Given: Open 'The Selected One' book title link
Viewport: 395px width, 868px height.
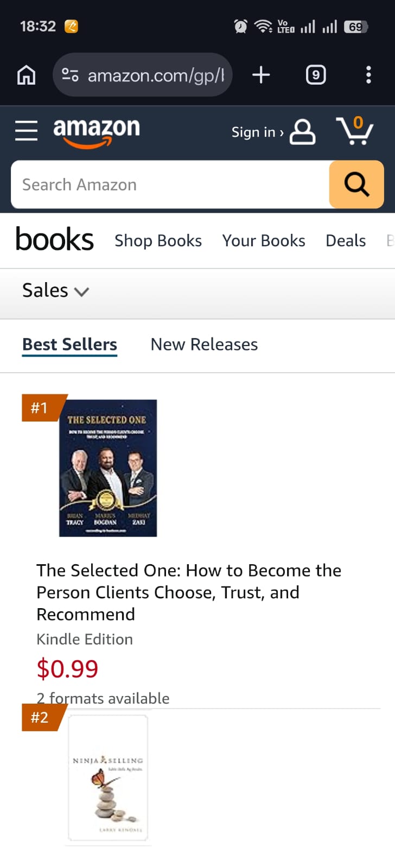Looking at the screenshot, I should click(189, 592).
